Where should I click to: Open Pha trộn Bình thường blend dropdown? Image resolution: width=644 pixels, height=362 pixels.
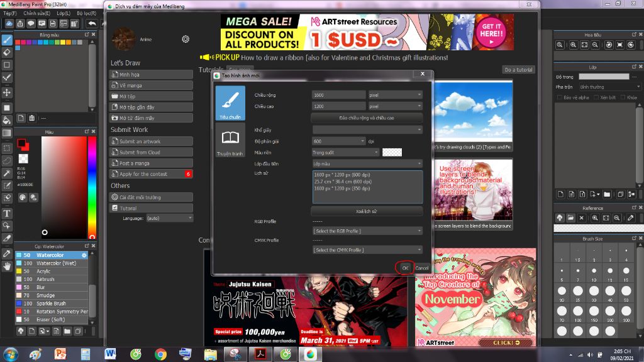coord(609,87)
